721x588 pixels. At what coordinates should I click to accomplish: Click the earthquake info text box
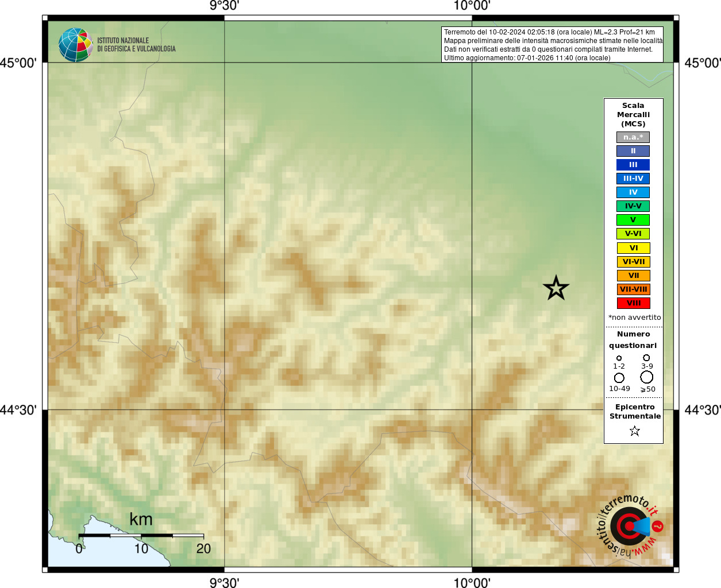(552, 45)
